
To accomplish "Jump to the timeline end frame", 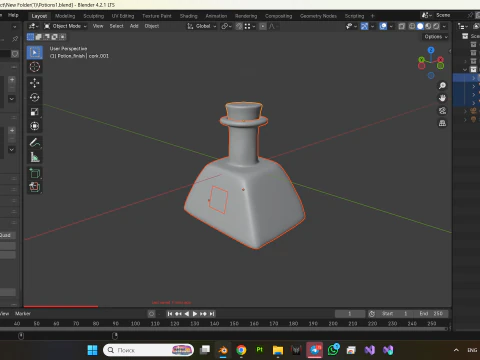I will pos(212,314).
